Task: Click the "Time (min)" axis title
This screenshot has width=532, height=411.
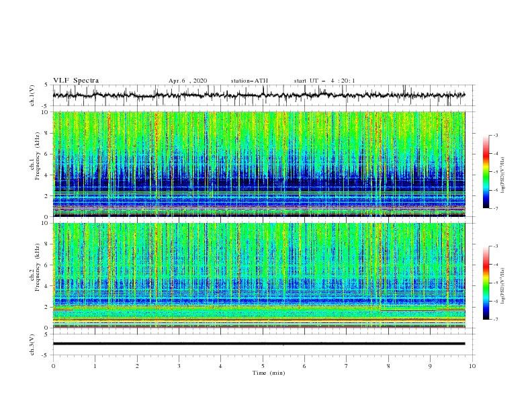Action: point(269,373)
